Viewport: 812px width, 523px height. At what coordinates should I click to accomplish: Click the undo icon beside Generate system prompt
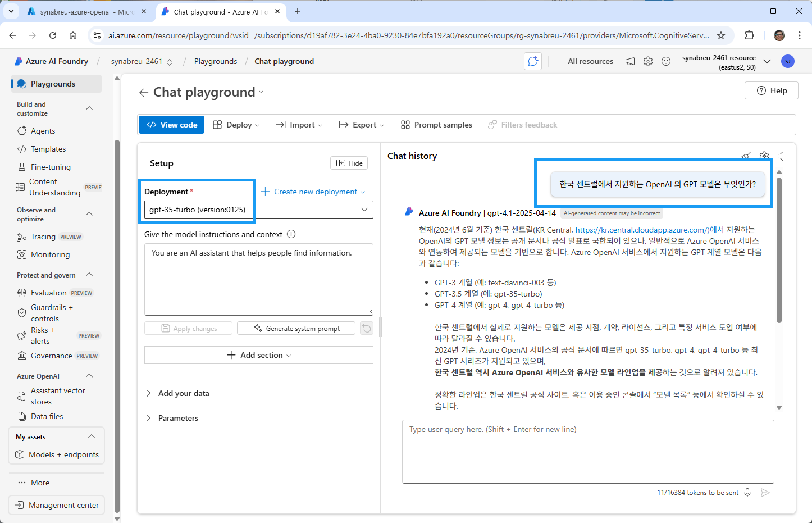[367, 328]
